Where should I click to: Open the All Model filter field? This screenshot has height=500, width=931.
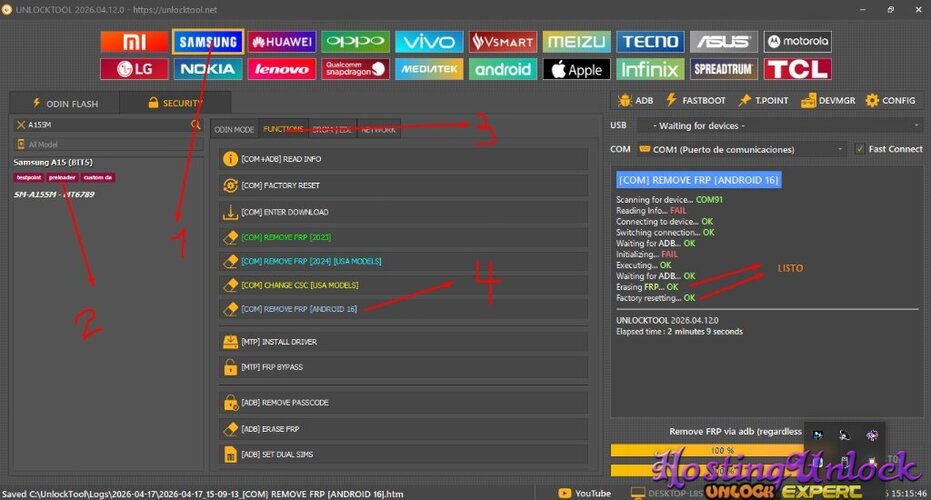(107, 144)
